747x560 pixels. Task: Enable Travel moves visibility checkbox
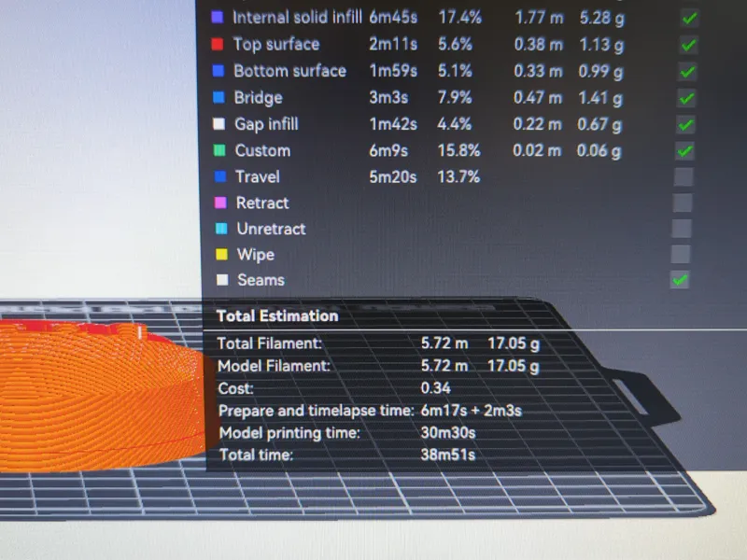point(684,176)
